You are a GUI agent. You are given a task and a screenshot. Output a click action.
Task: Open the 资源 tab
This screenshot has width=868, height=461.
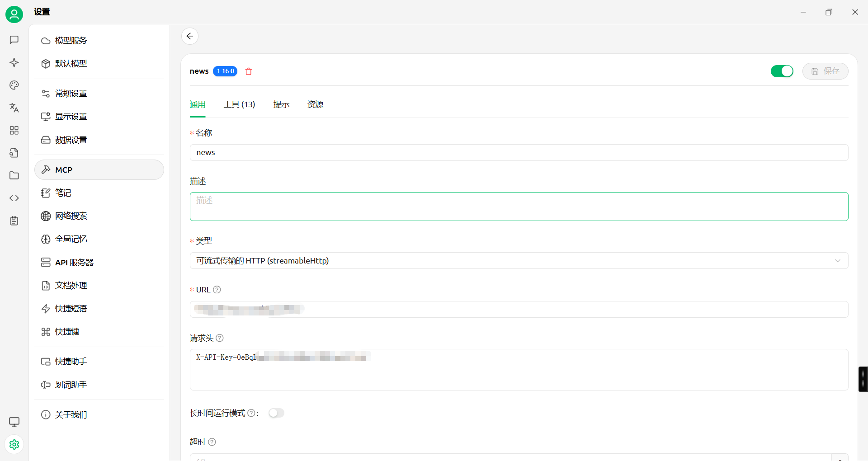315,104
